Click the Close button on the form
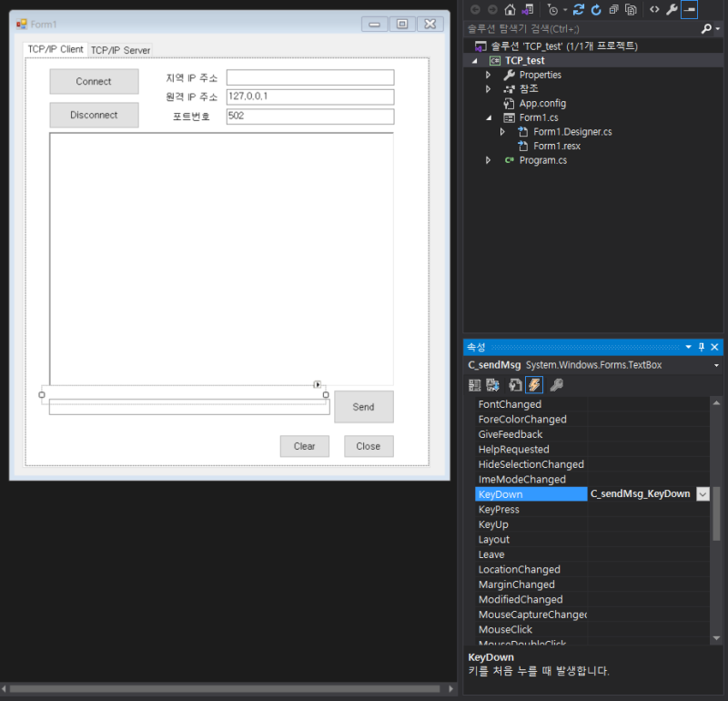 click(369, 446)
